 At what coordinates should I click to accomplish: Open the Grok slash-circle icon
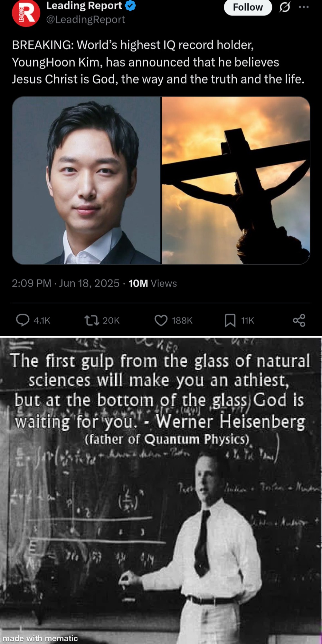click(x=285, y=7)
